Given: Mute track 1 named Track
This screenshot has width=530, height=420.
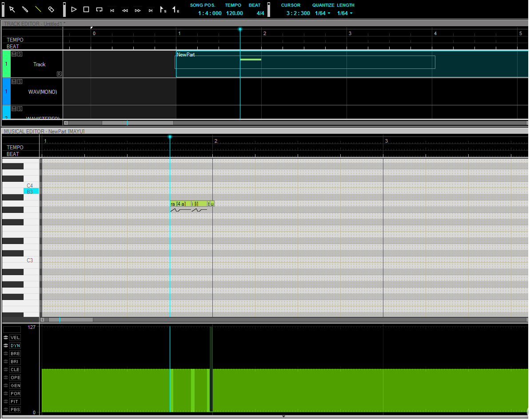Looking at the screenshot, I should [14, 54].
